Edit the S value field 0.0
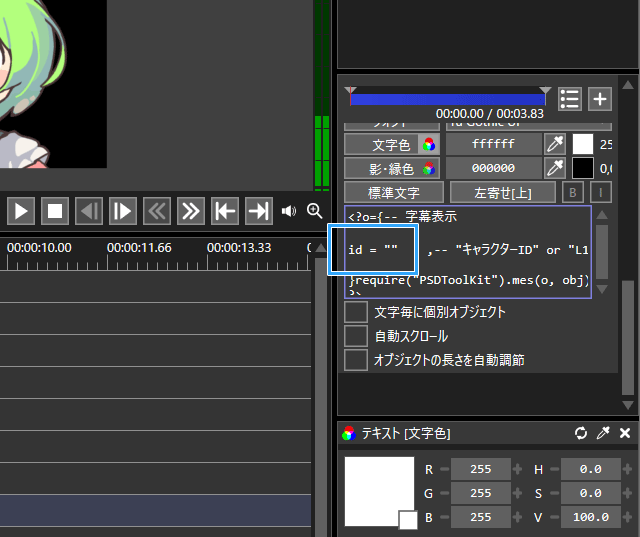 tap(591, 493)
